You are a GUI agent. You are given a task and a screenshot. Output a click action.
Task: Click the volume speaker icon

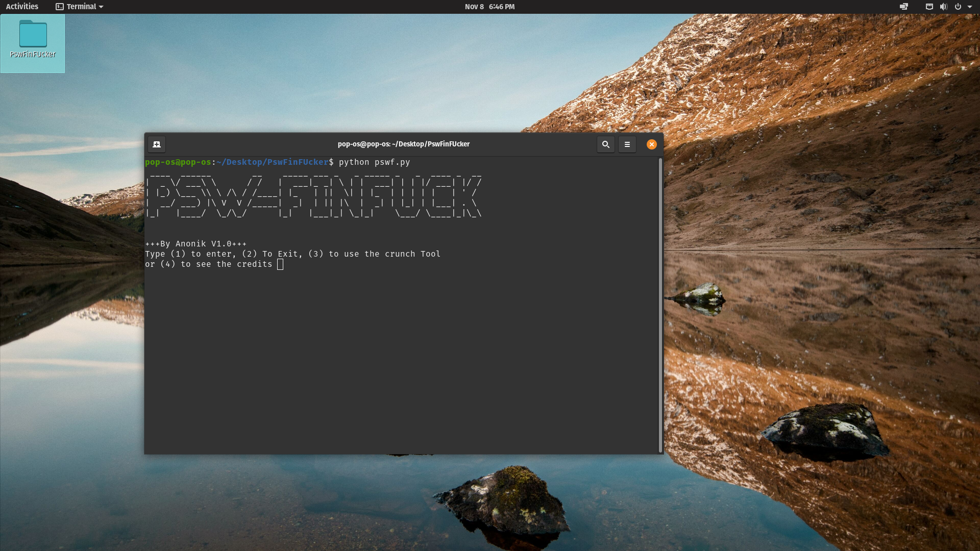[943, 7]
